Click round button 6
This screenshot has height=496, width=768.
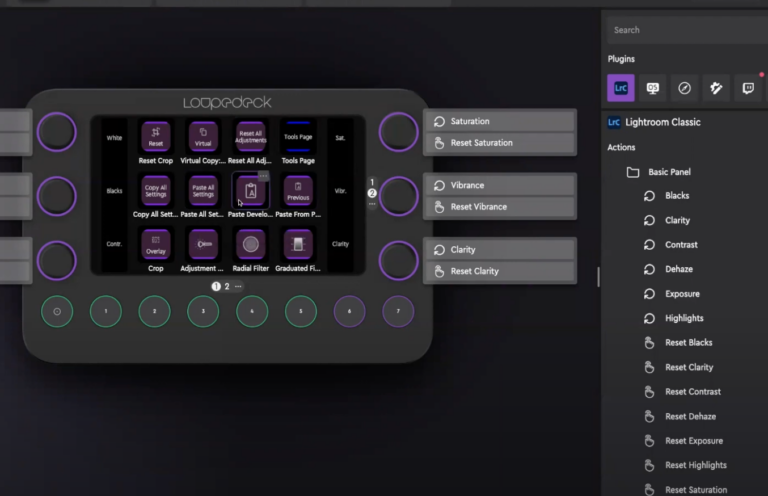click(x=349, y=311)
